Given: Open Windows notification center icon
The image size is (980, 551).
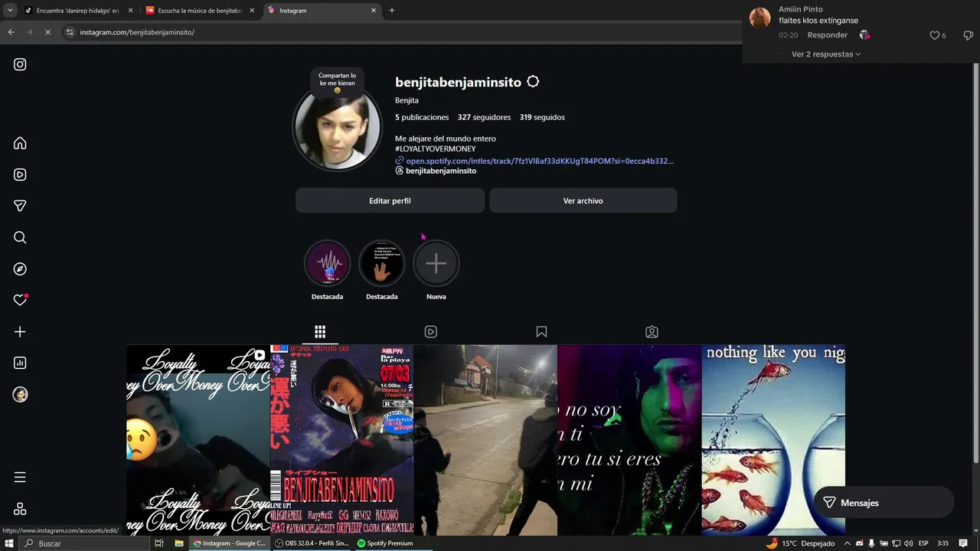Looking at the screenshot, I should tap(963, 543).
